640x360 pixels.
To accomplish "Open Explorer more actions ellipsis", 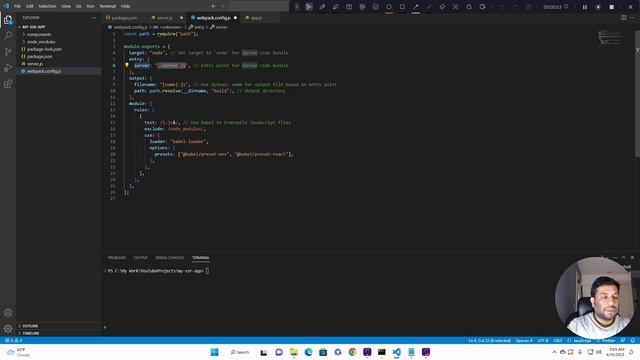I will 93,18.
